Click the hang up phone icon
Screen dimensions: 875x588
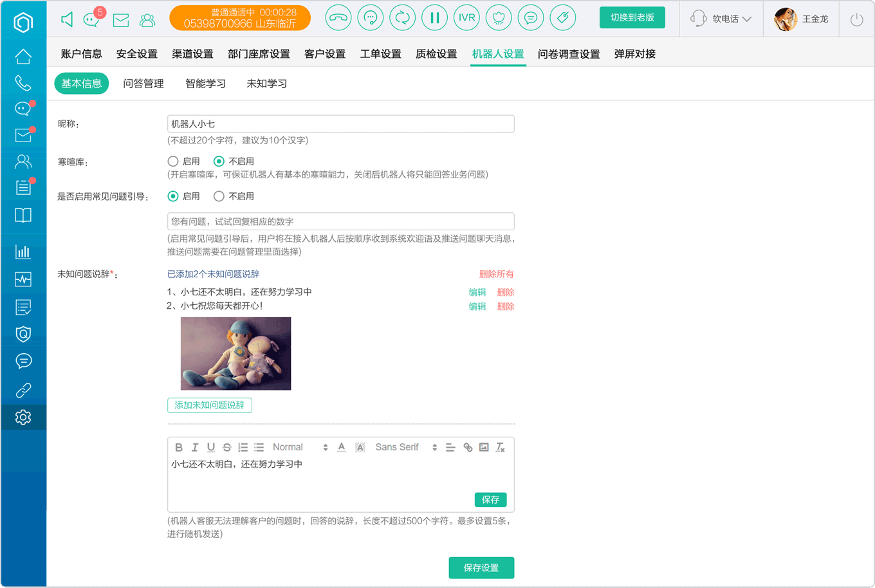(338, 18)
